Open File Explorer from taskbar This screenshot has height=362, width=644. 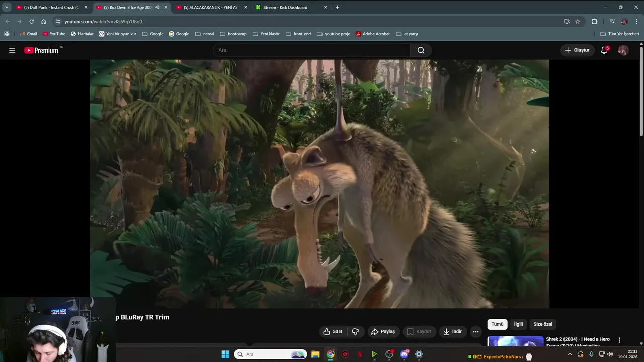[x=315, y=354]
